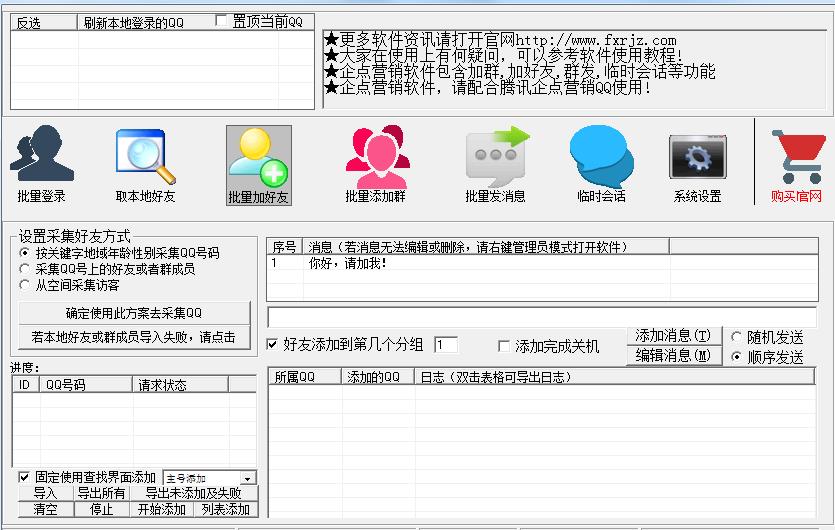
Task: Toggle 固定使用查找界面添加 checkbox
Action: (24, 477)
